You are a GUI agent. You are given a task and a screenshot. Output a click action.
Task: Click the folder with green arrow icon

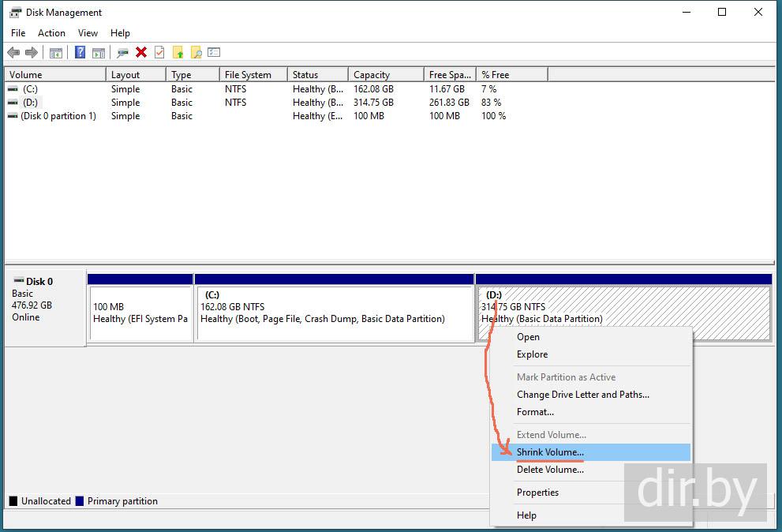tap(178, 53)
